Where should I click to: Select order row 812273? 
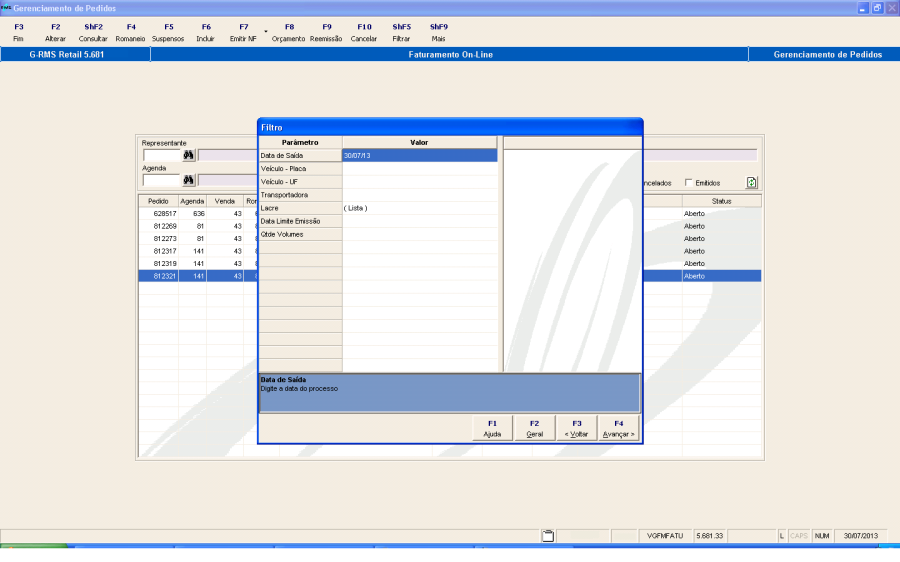point(198,239)
